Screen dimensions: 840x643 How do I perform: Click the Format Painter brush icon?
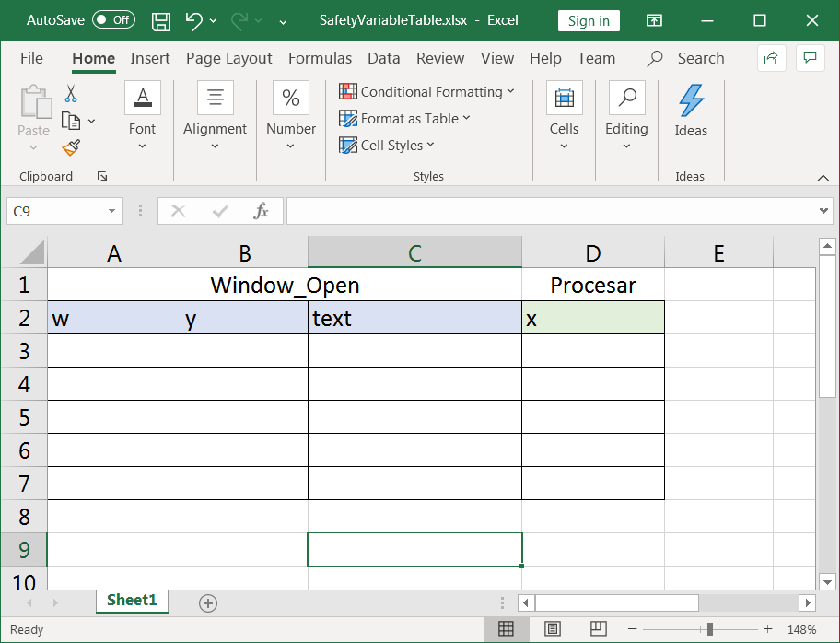(x=71, y=147)
